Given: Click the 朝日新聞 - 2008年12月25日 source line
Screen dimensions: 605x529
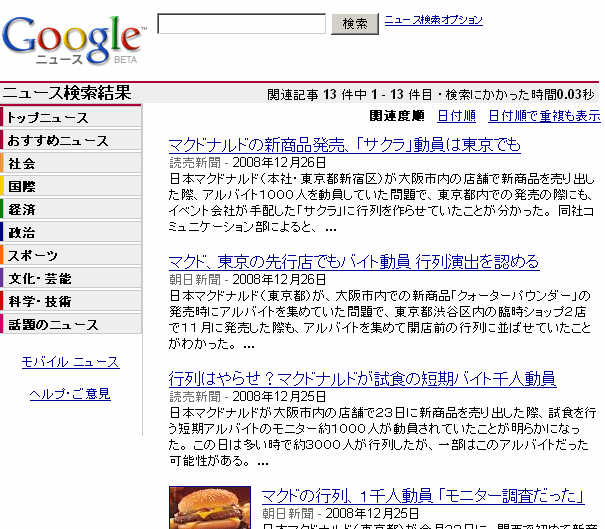Looking at the screenshot, I should click(x=340, y=514).
